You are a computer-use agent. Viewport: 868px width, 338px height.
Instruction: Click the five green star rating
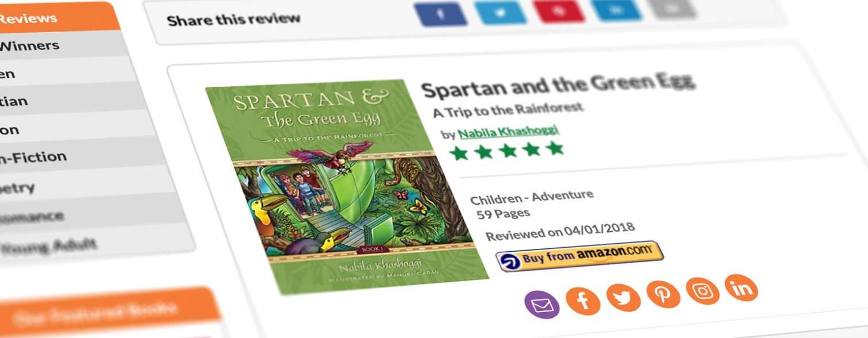pyautogui.click(x=506, y=151)
